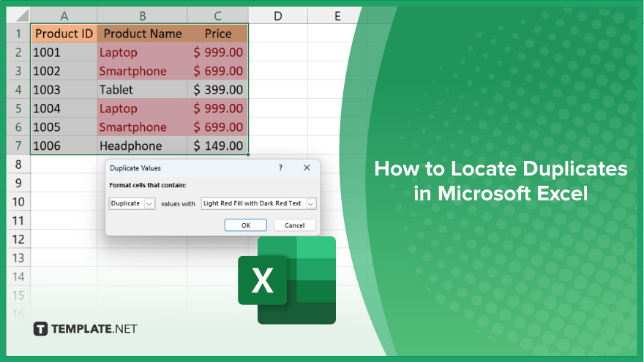Viewport: 644px width, 362px height.
Task: Click the help question mark in dialog
Action: click(x=280, y=168)
